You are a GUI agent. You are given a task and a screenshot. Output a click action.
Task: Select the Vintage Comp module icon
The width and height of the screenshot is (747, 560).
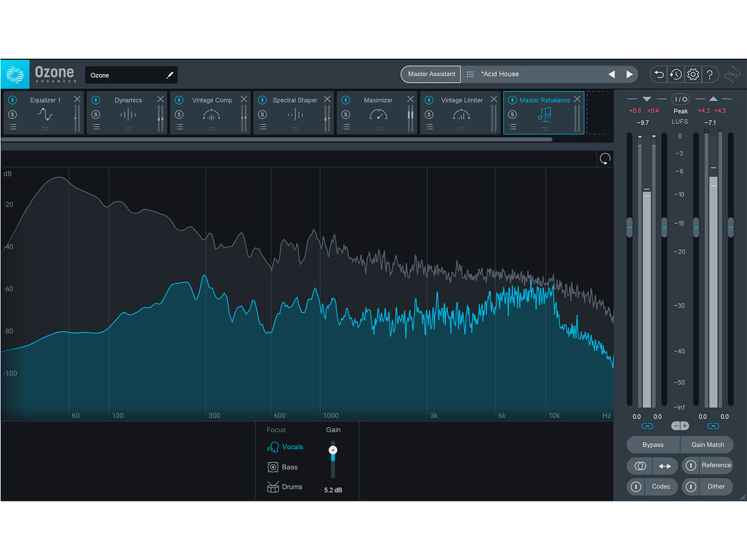coord(212,114)
